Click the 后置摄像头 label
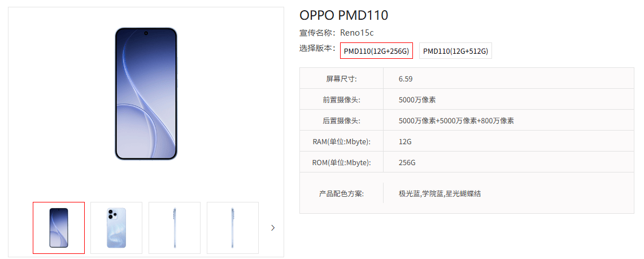This screenshot has width=644, height=259. point(342,120)
